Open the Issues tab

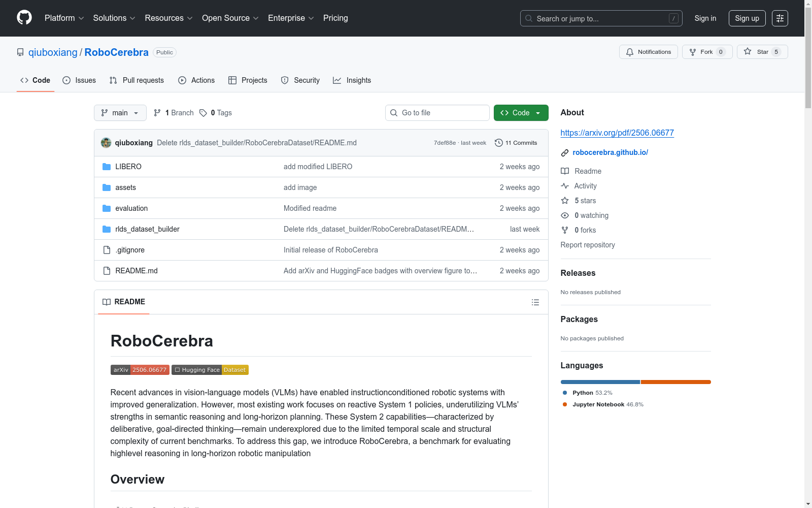pyautogui.click(x=79, y=80)
